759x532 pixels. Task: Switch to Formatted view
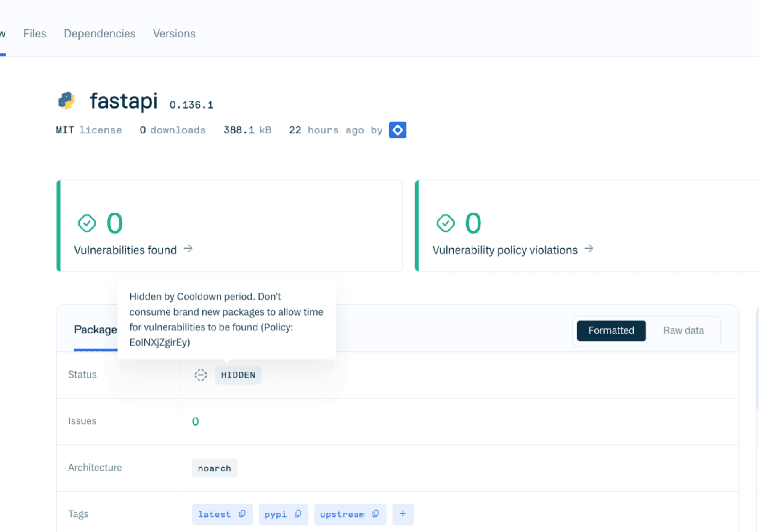[611, 331]
